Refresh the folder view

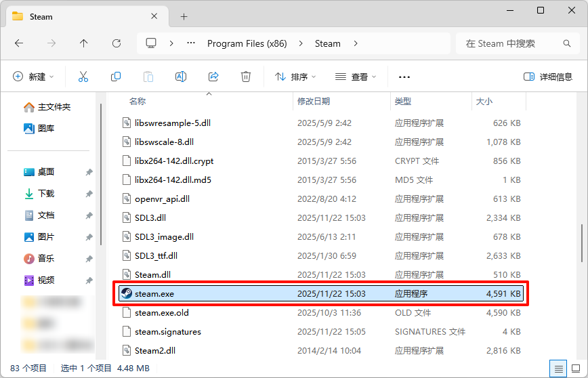tap(117, 43)
